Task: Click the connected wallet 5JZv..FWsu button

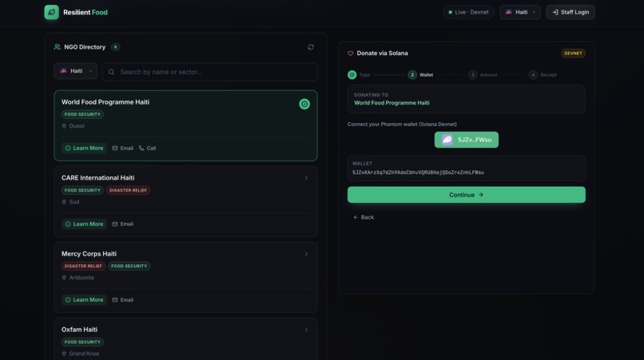Action: [467, 140]
